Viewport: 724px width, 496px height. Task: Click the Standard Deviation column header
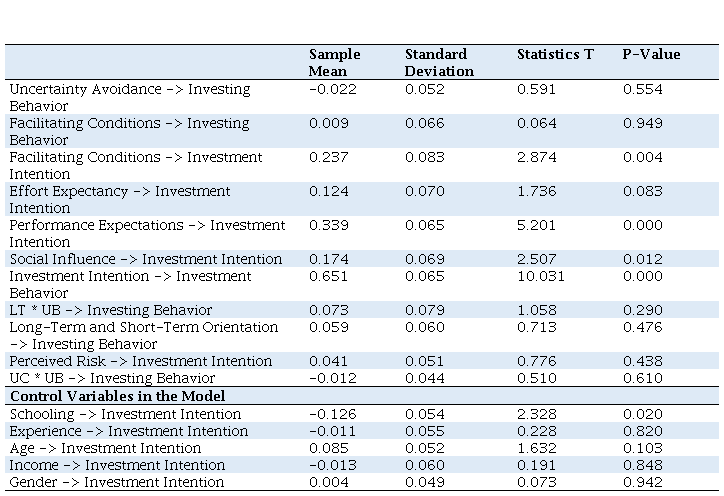(x=439, y=62)
